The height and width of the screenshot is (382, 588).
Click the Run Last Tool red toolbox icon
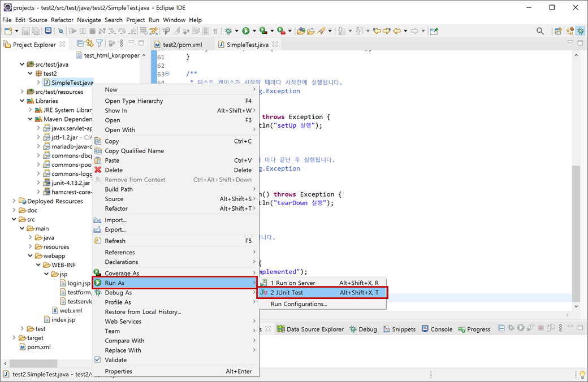pos(281,31)
